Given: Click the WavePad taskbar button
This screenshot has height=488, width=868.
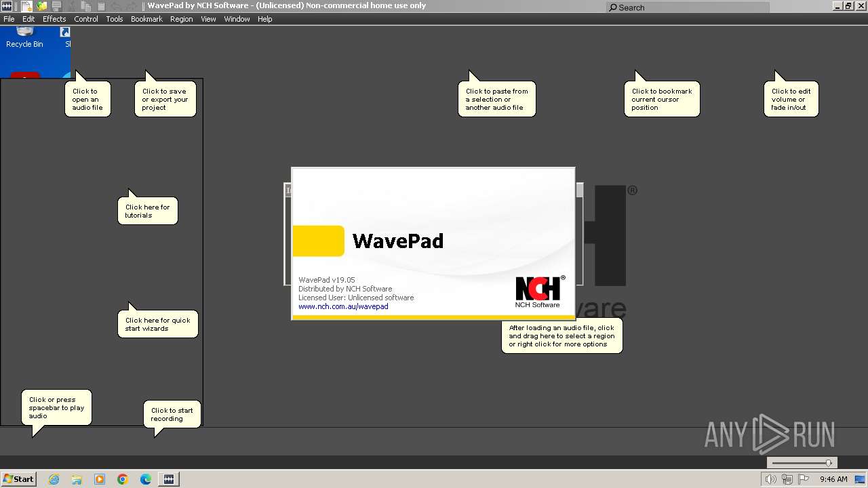Looking at the screenshot, I should point(169,479).
